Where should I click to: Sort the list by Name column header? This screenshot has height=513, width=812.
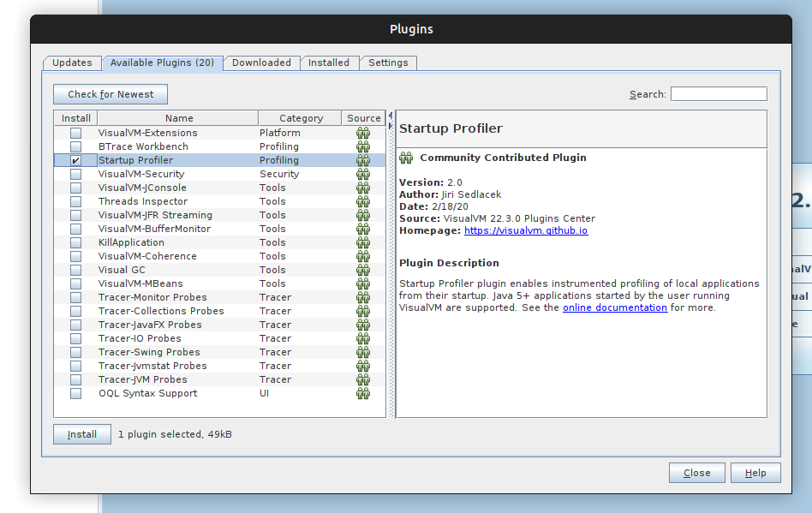[179, 117]
